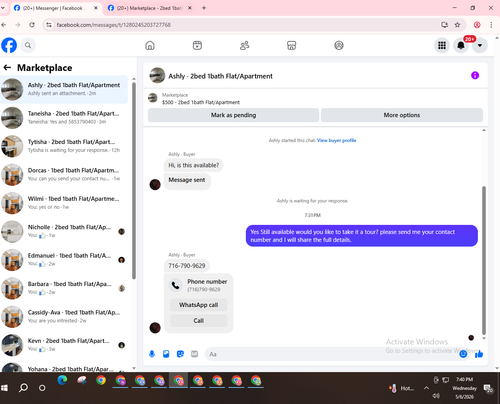Show hidden system tray icons
Image resolution: width=500 pixels, height=404 pixels.
coord(426,388)
